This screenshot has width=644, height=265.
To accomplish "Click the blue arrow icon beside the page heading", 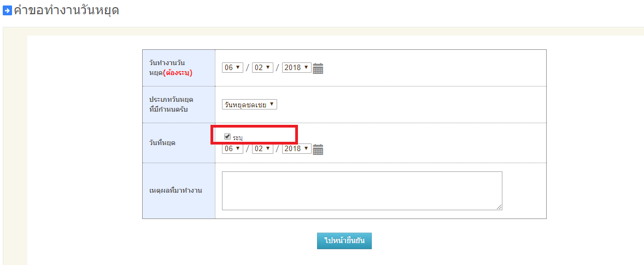I will click(8, 10).
